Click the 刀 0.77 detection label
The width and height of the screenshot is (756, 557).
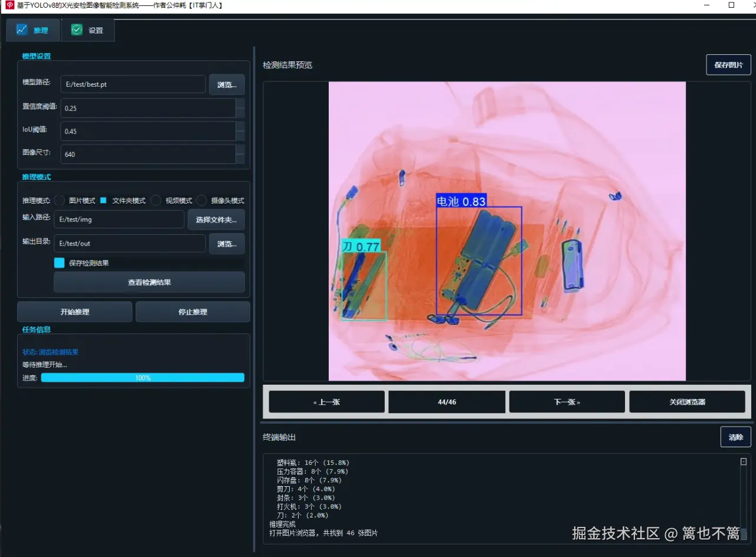[361, 246]
